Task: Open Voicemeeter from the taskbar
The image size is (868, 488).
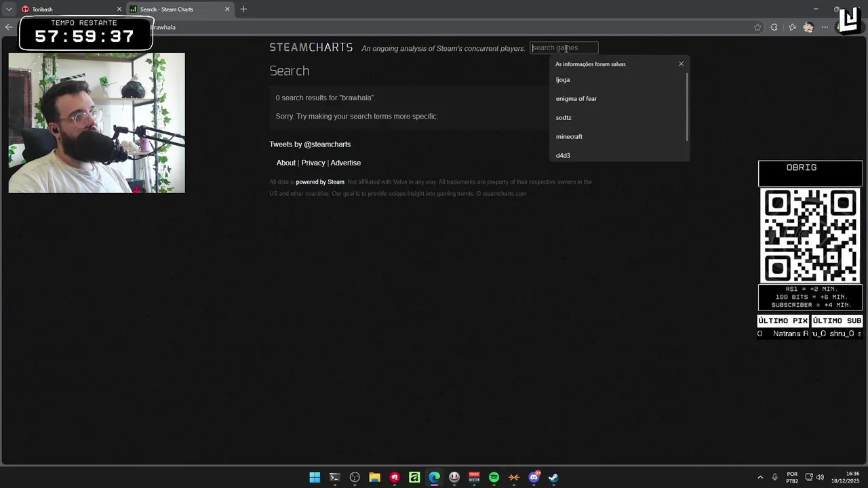Action: click(474, 477)
